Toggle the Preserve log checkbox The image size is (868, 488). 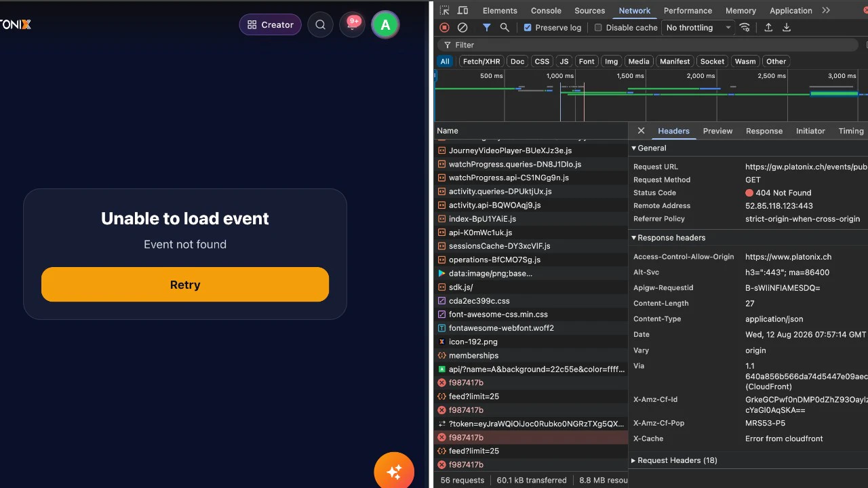pyautogui.click(x=528, y=28)
